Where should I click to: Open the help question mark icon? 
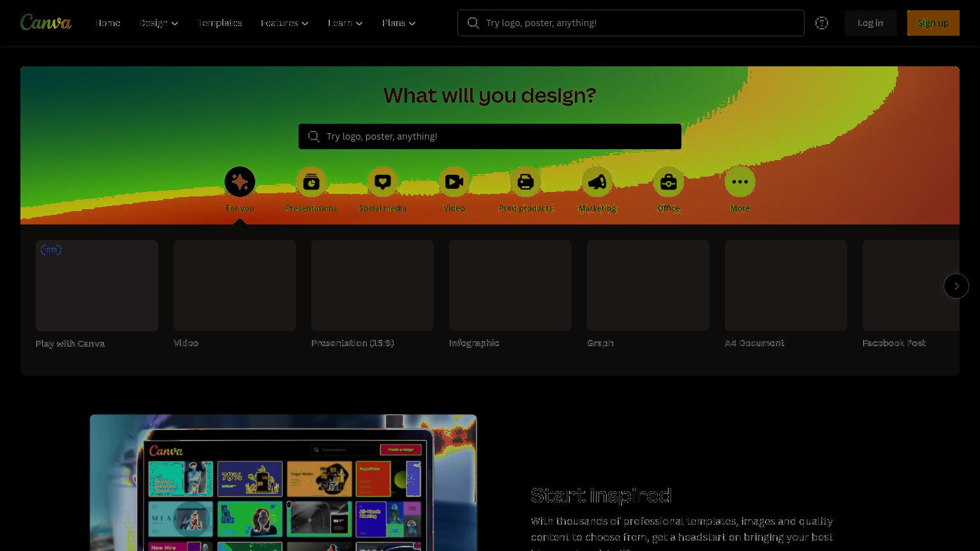[822, 23]
